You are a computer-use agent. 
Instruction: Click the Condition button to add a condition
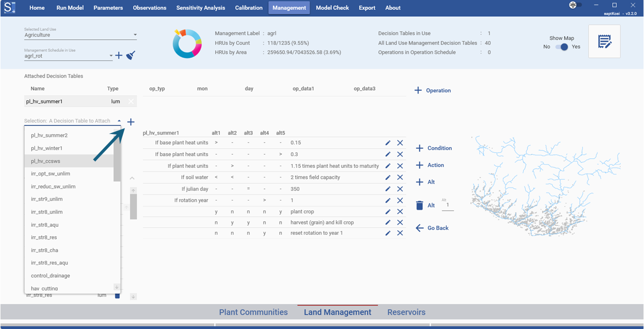click(434, 148)
